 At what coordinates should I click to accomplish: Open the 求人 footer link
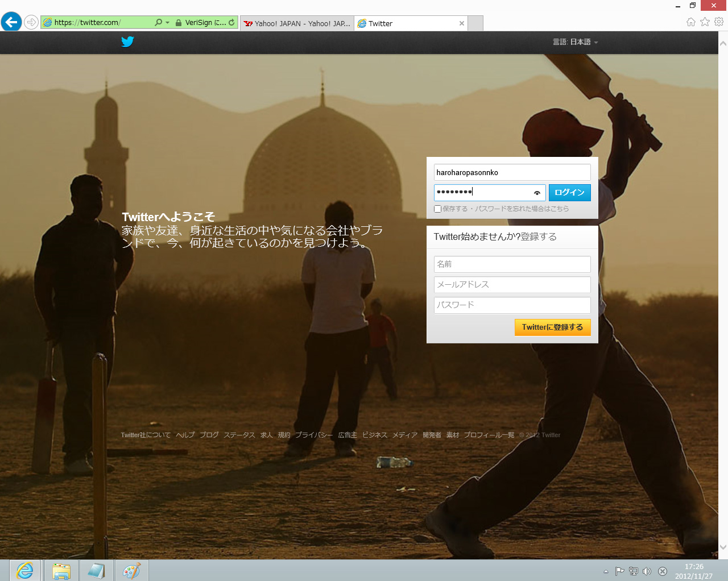267,435
